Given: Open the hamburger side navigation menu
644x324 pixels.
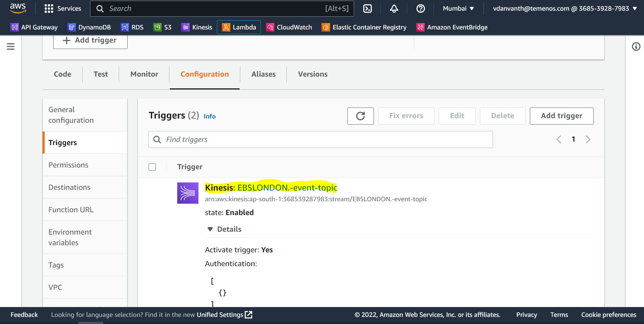Looking at the screenshot, I should pos(11,46).
